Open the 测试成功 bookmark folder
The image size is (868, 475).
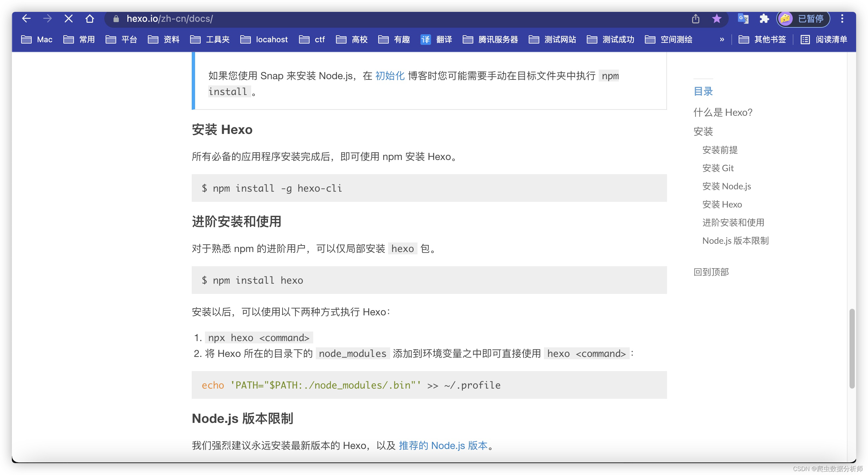[x=610, y=39]
